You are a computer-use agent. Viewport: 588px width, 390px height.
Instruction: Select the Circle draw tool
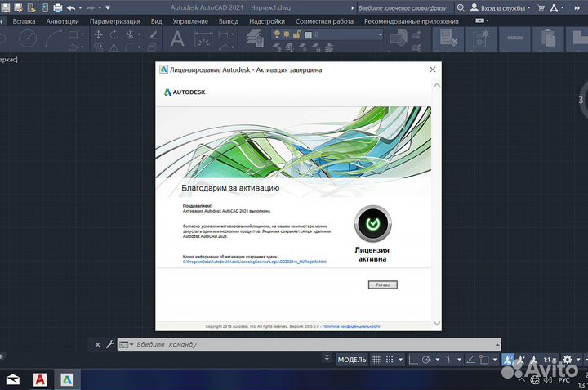28,38
